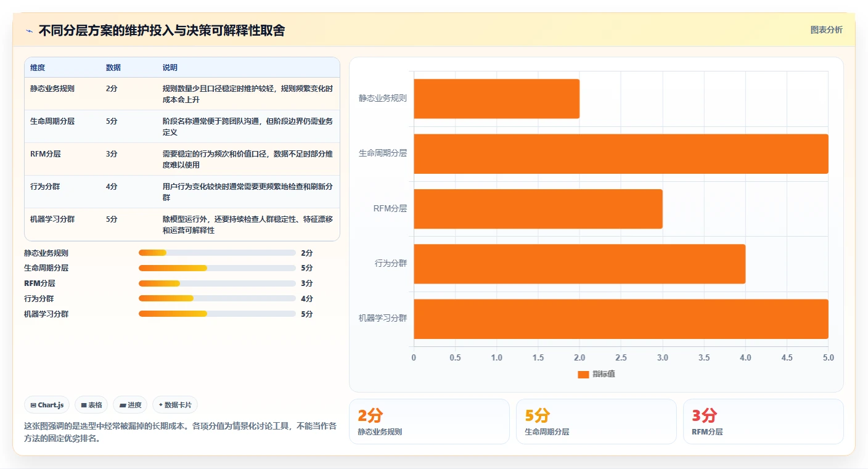This screenshot has height=469, width=868.
Task: Click the 静态业务规则 progress bar
Action: [217, 253]
